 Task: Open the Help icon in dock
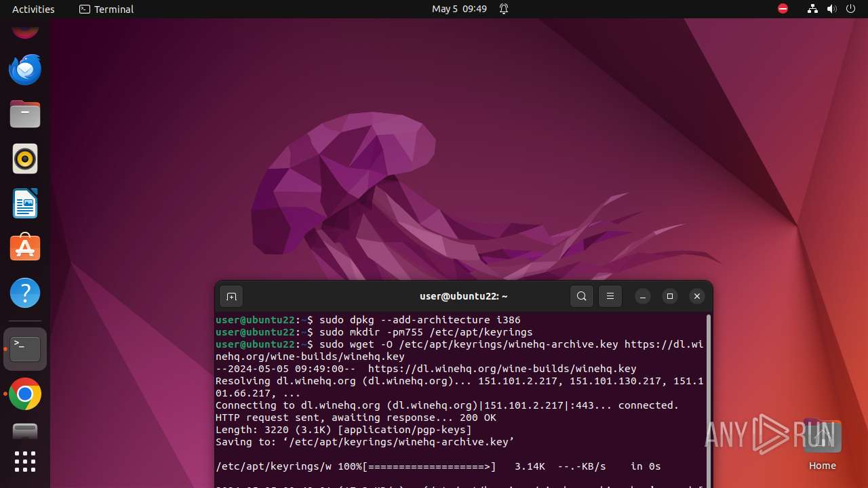pyautogui.click(x=25, y=293)
